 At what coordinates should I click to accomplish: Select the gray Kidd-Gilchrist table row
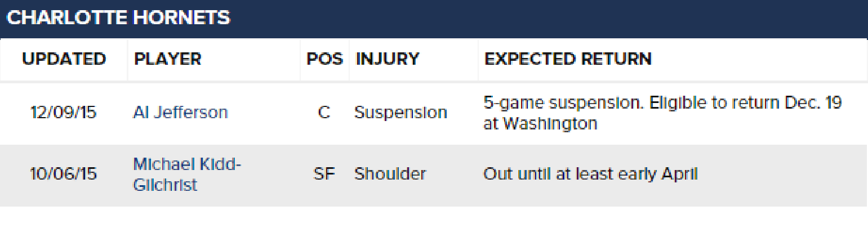[434, 175]
